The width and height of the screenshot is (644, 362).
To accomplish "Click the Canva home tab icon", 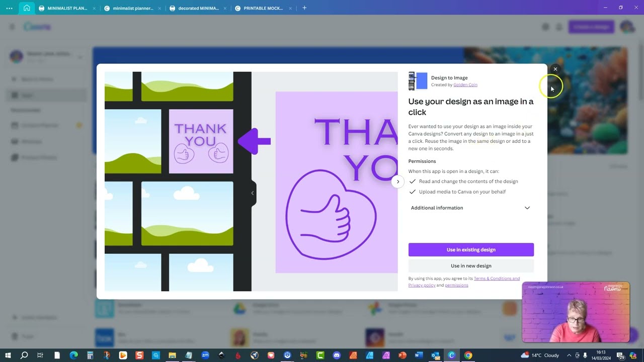I will pos(27,8).
